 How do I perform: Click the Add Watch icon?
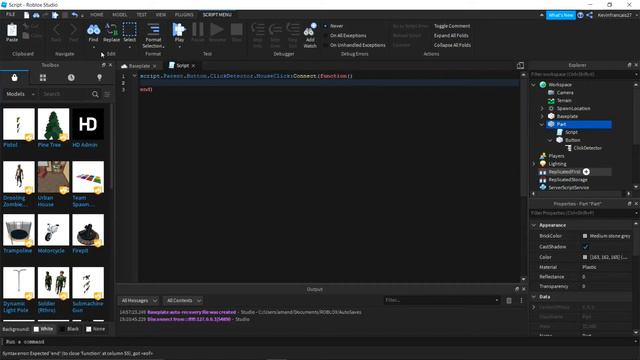pos(310,29)
